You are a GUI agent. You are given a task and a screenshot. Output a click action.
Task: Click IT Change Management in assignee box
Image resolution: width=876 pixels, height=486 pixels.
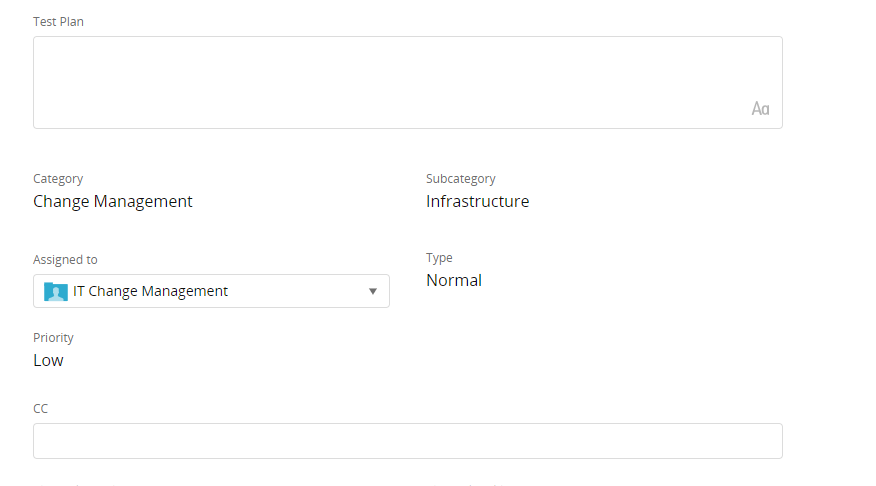click(x=150, y=291)
